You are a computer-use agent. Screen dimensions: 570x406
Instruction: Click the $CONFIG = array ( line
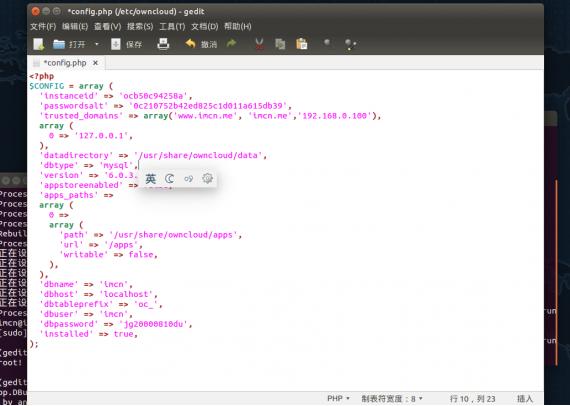coord(71,86)
